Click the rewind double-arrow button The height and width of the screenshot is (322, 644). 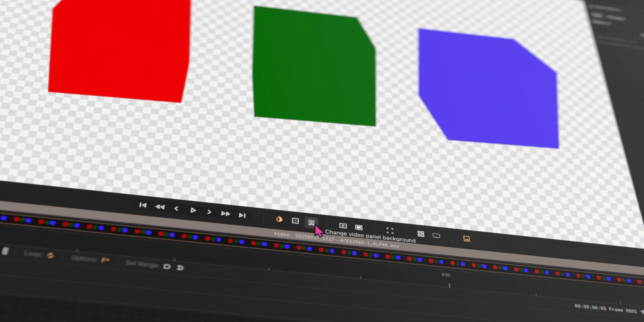coord(160,207)
